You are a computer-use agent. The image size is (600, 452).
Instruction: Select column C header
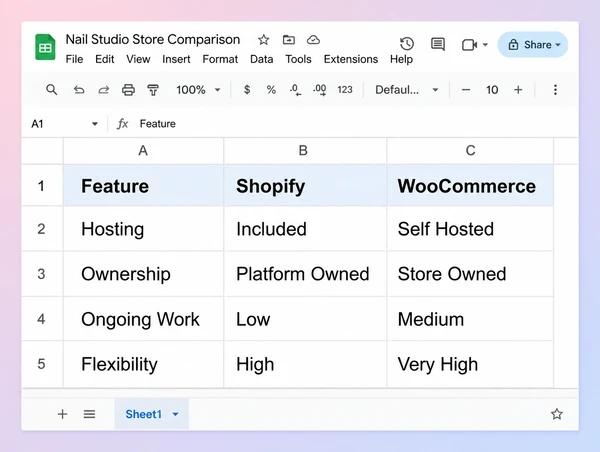coord(470,151)
